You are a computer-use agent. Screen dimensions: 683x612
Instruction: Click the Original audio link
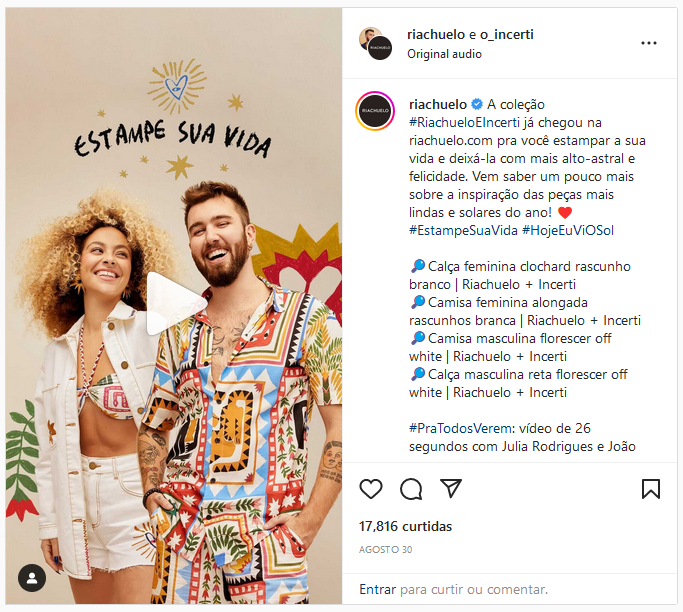[444, 54]
